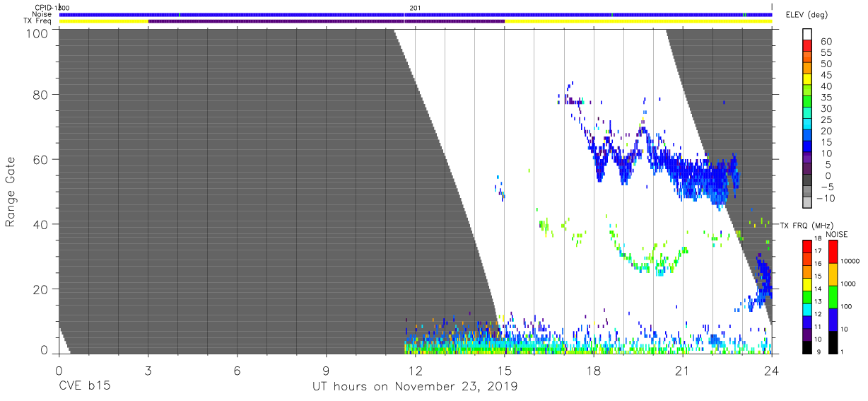868x401 pixels.
Task: Click the blue Noise bar above the plot
Action: [416, 14]
